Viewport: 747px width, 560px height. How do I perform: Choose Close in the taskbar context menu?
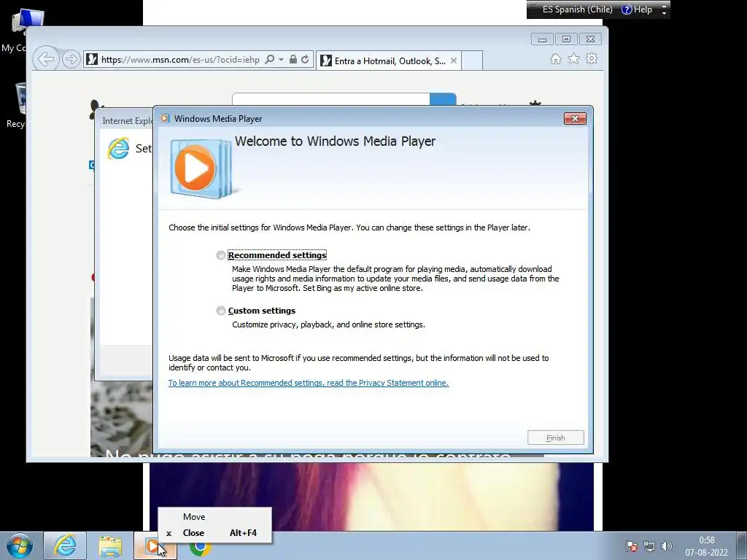215,533
